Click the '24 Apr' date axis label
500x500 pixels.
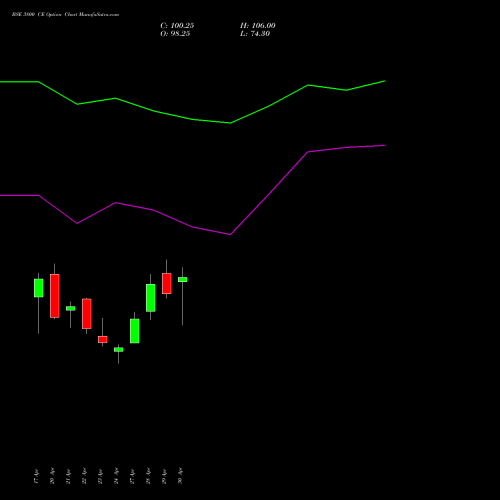coord(116,476)
